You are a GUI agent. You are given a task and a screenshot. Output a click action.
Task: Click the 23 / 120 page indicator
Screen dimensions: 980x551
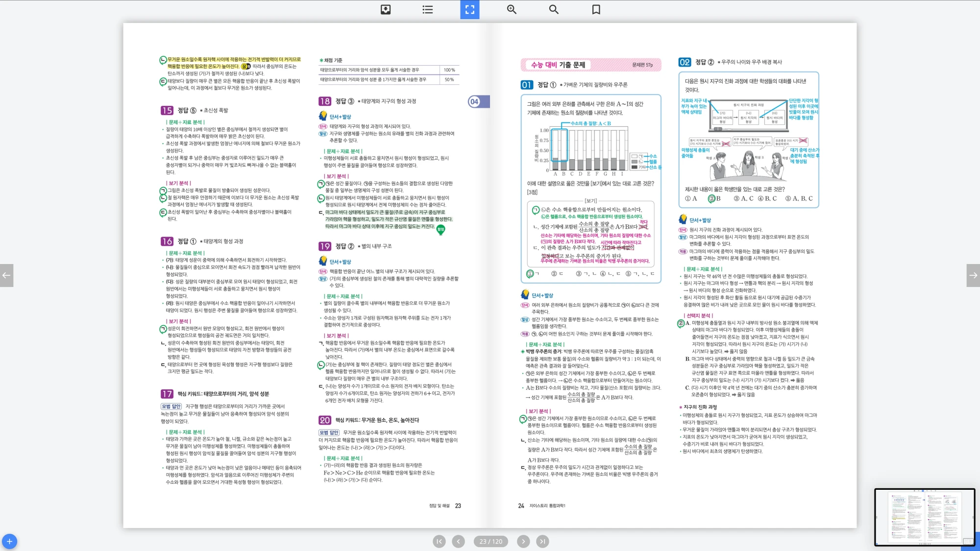pos(490,541)
